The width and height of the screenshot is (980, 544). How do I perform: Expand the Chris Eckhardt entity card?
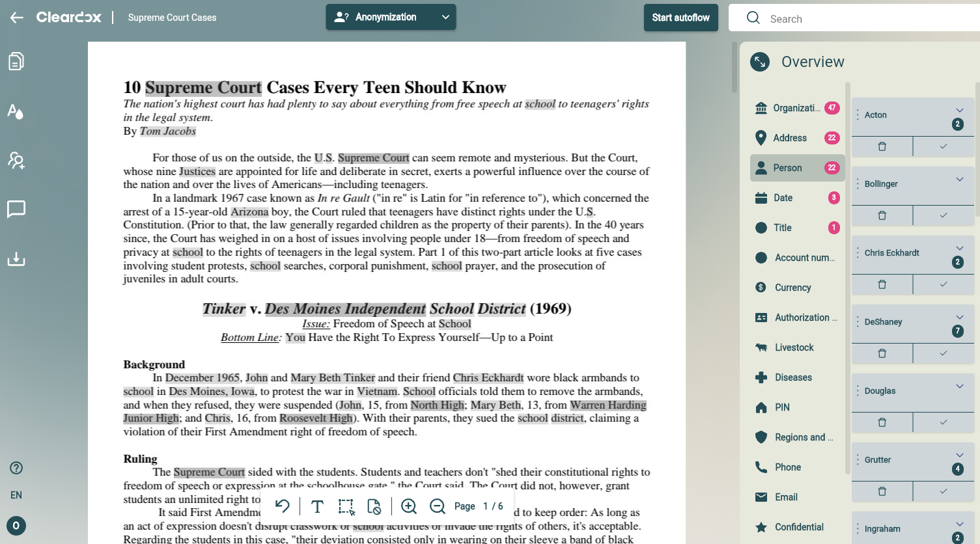tap(959, 249)
